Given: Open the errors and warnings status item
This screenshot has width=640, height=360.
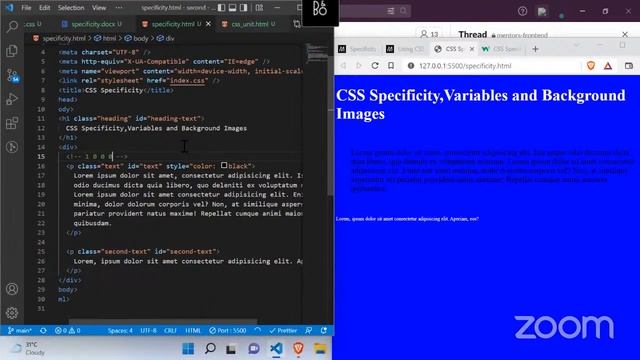Looking at the screenshot, I should [x=67, y=331].
